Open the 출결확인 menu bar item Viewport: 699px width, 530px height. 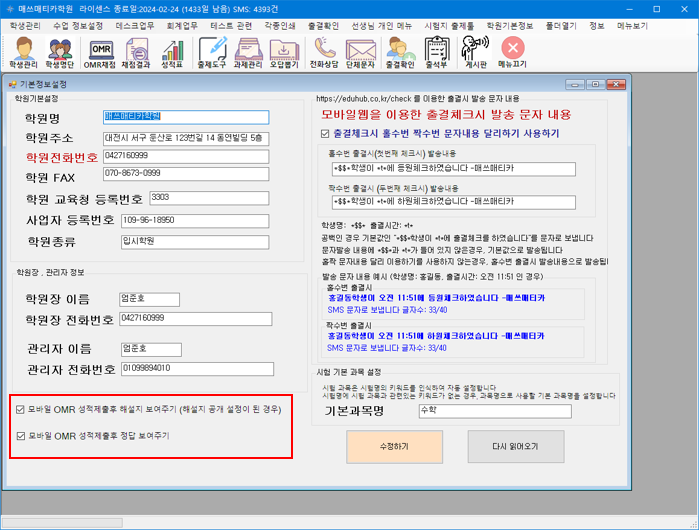coord(323,26)
